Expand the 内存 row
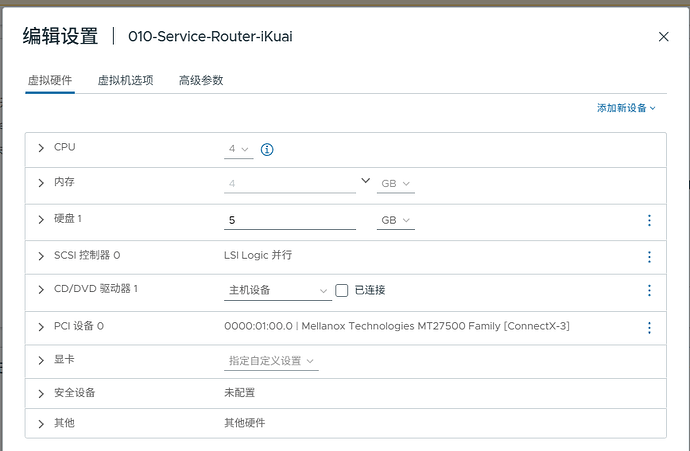This screenshot has width=690, height=451. [41, 183]
